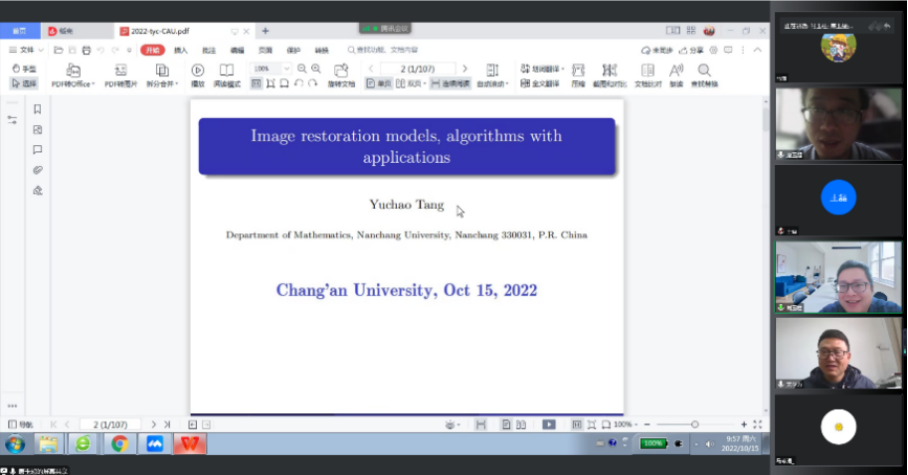Toggle single page view mode
This screenshot has width=908, height=475.
[379, 84]
